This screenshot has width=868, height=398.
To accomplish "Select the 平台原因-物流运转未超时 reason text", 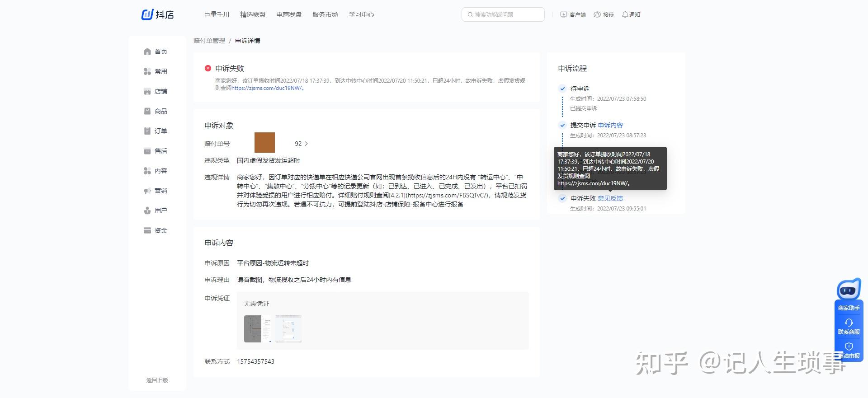I will tap(273, 263).
